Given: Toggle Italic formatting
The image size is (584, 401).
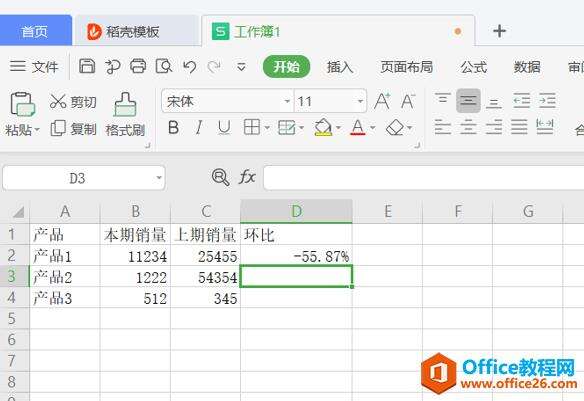Looking at the screenshot, I should [199, 128].
